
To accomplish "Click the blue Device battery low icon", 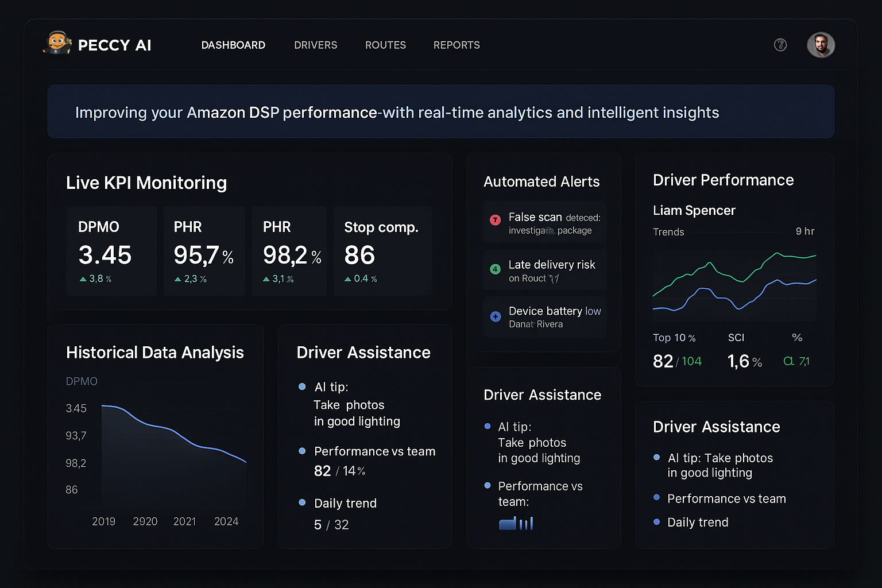I will point(496,316).
